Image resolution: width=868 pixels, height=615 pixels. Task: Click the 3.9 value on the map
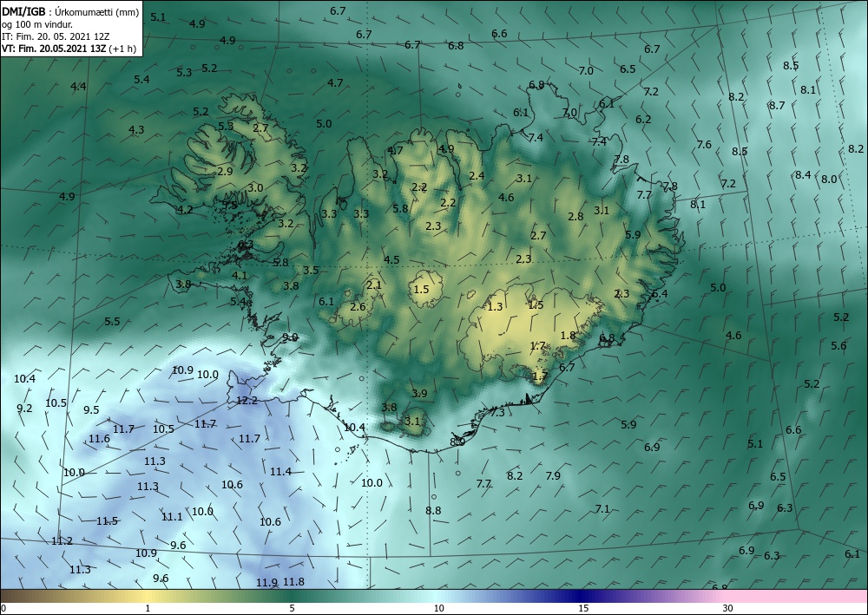[x=419, y=393]
